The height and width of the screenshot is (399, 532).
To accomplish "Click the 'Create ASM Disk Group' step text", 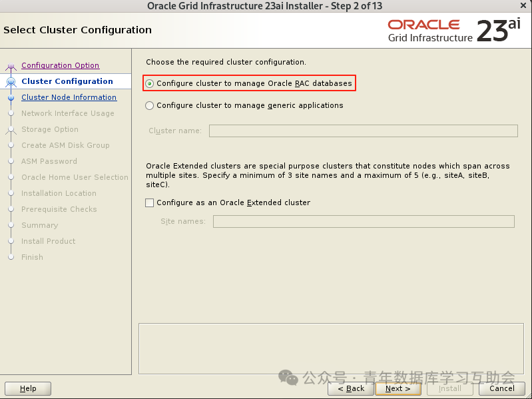I will pos(65,145).
